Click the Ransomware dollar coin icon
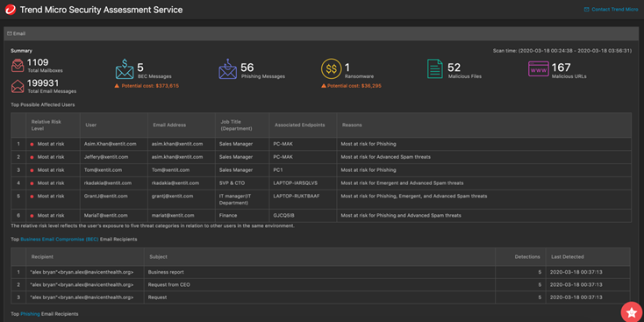Image resolution: width=644 pixels, height=322 pixels. [331, 68]
